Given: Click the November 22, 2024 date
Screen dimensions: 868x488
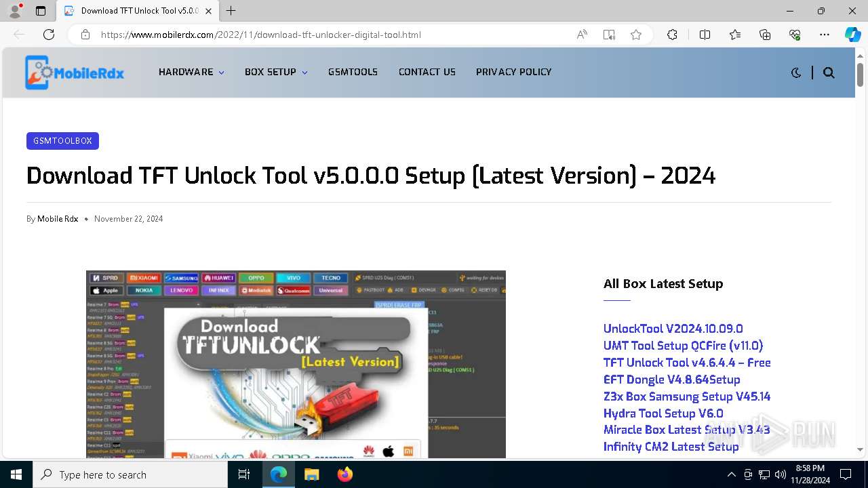Looking at the screenshot, I should click(x=128, y=219).
